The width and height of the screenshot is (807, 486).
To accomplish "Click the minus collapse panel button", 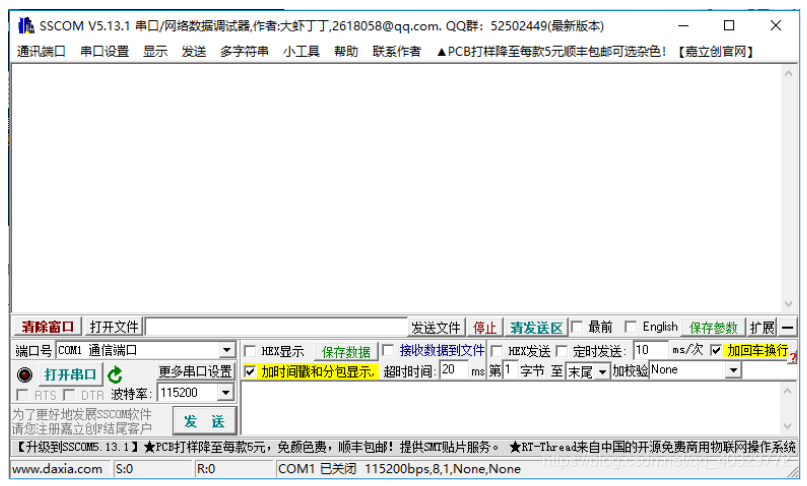I will pos(788,328).
